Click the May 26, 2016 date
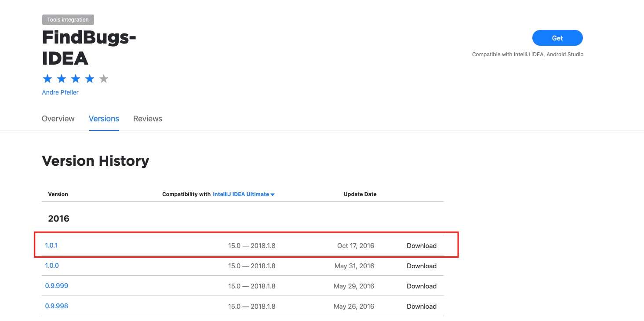Screen dimensions: 644x321 [354, 306]
